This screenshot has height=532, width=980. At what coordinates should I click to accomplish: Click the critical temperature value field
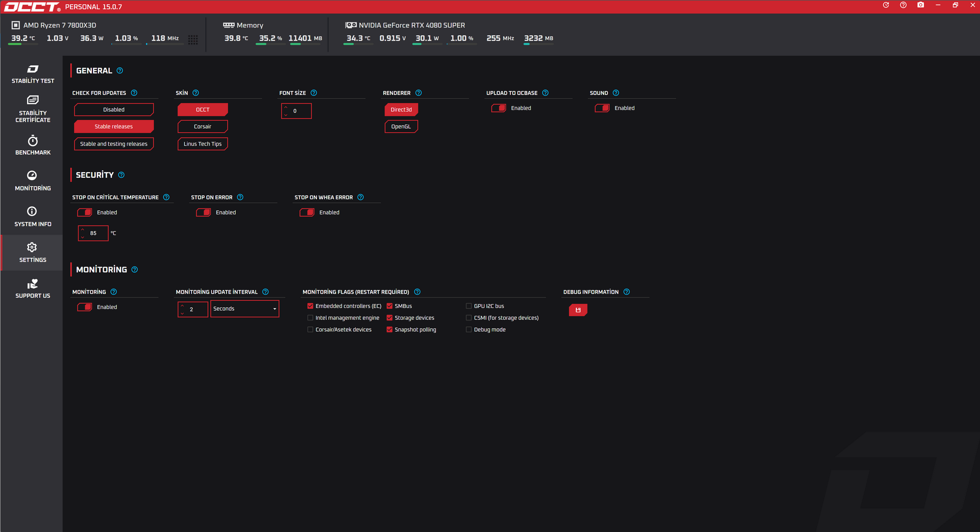93,233
